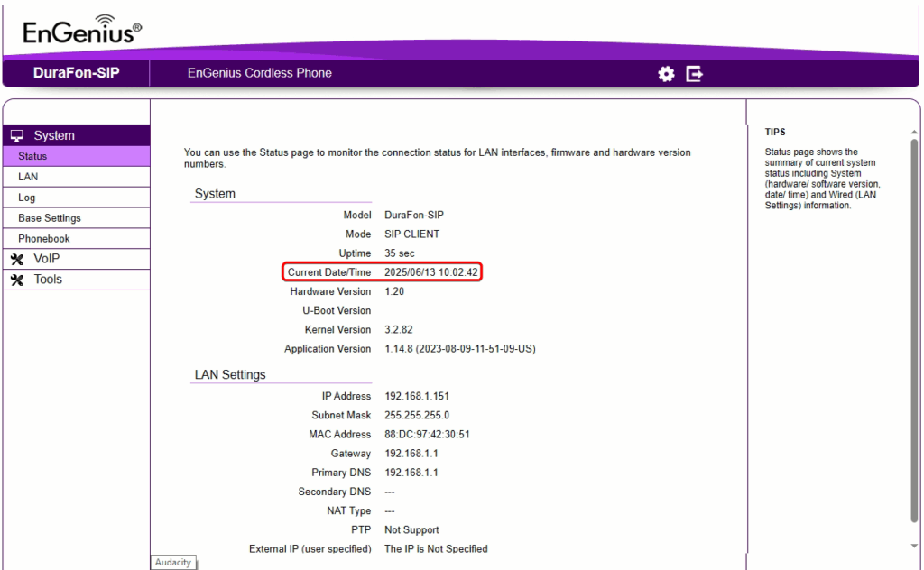The height and width of the screenshot is (570, 924).
Task: Click the LAN Settings section heading
Action: pyautogui.click(x=230, y=374)
